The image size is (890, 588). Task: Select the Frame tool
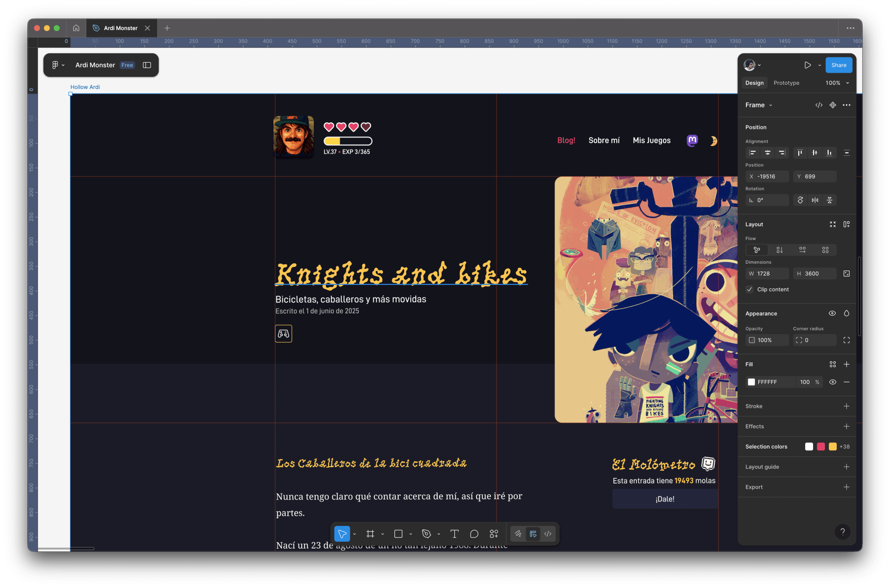click(x=370, y=534)
